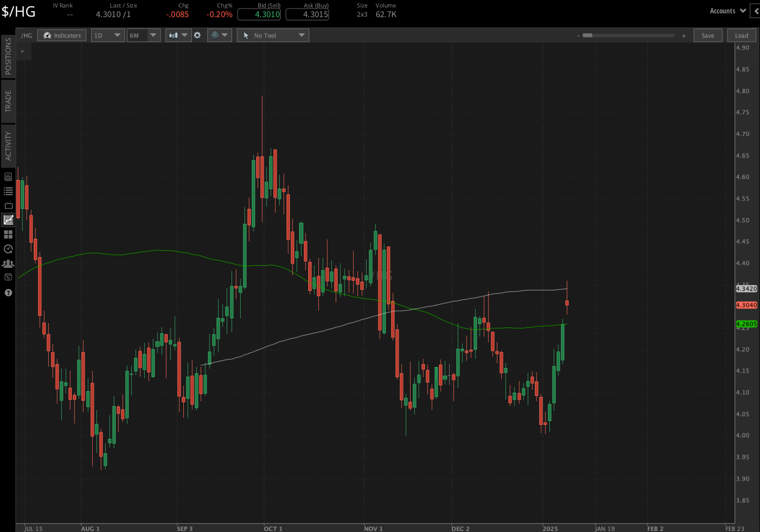Click the Save chart button
Image resolution: width=760 pixels, height=532 pixels.
point(707,35)
